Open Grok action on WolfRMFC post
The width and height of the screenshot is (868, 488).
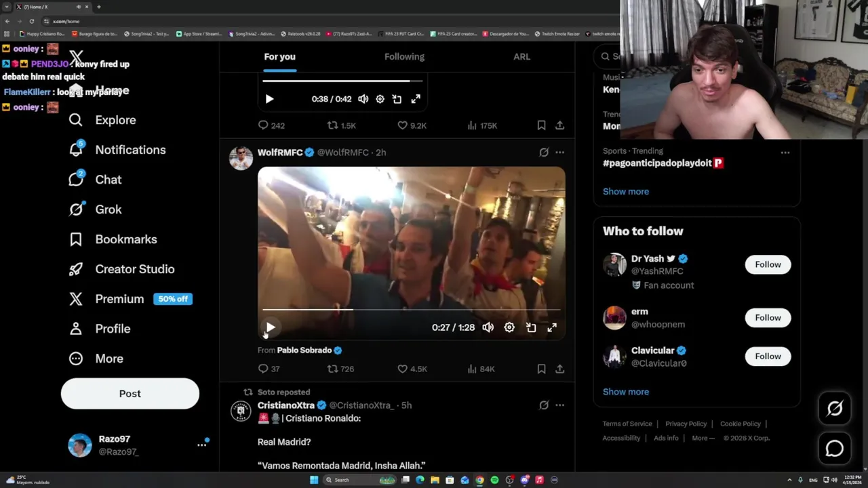point(544,152)
